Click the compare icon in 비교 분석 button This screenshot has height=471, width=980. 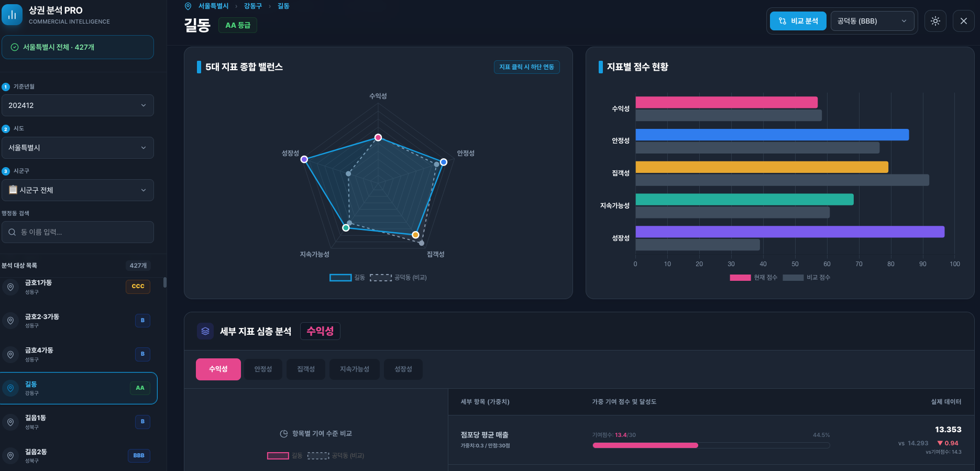[783, 21]
